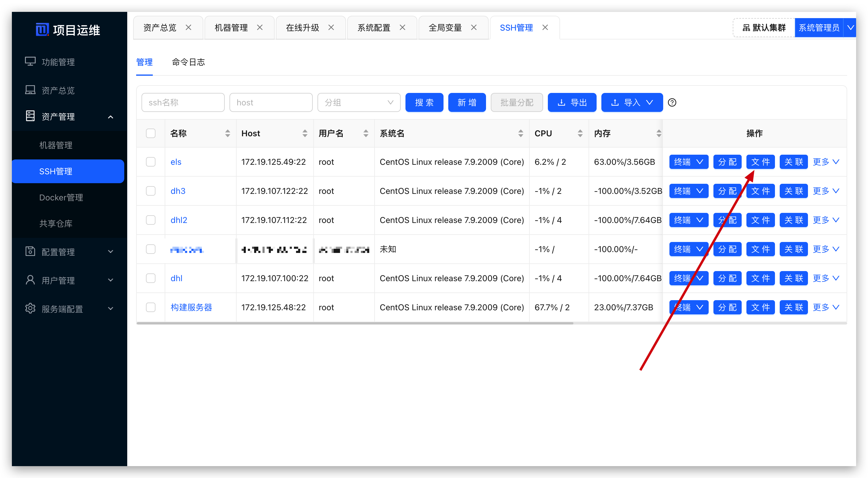
Task: Sort table by CPU column arrows
Action: (x=580, y=133)
